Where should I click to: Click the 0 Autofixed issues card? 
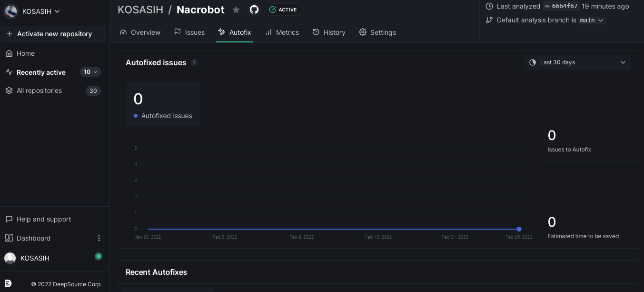pyautogui.click(x=163, y=104)
